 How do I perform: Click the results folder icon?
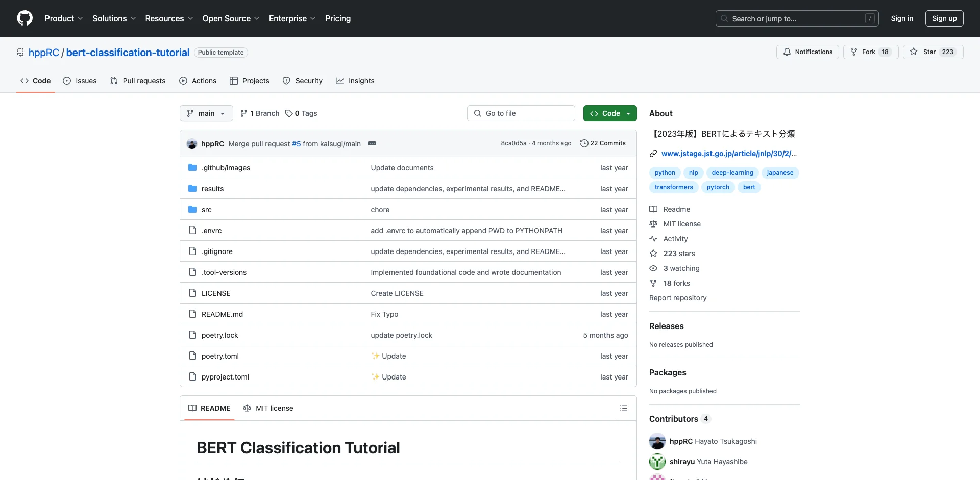pos(192,188)
